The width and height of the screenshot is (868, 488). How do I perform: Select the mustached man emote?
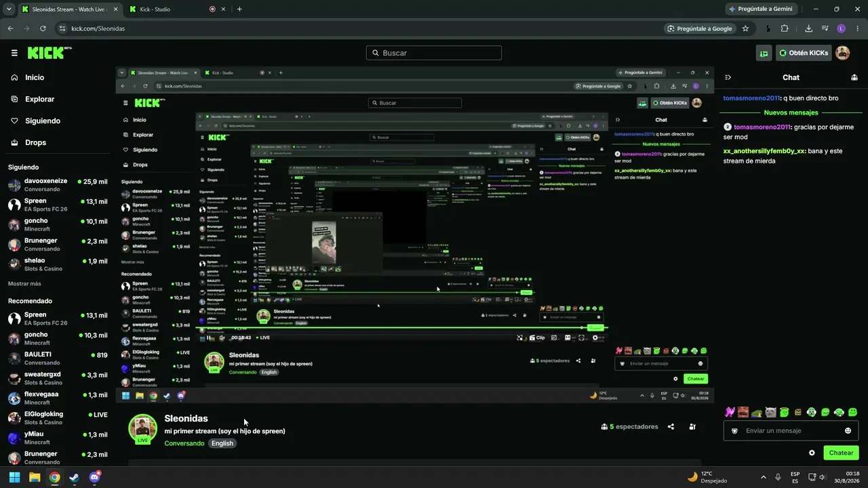click(743, 412)
